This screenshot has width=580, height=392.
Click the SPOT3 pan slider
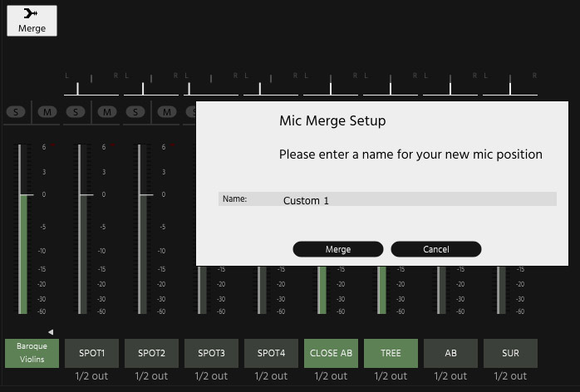coord(211,88)
